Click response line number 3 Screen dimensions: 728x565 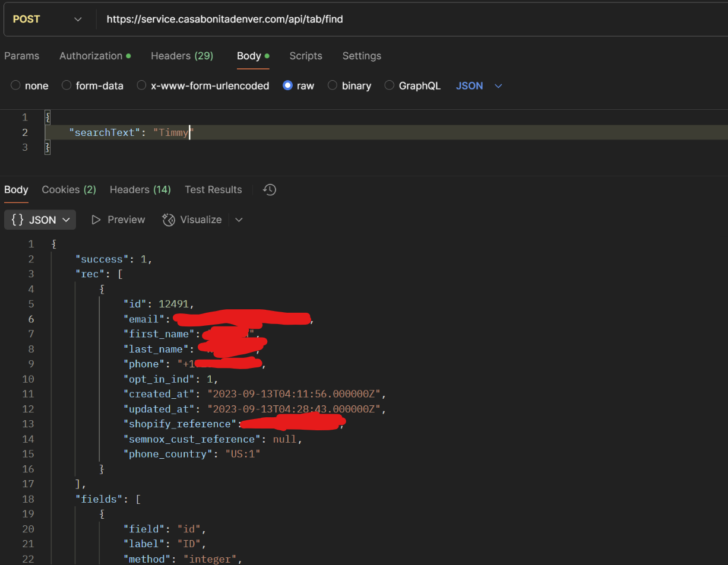coord(31,274)
